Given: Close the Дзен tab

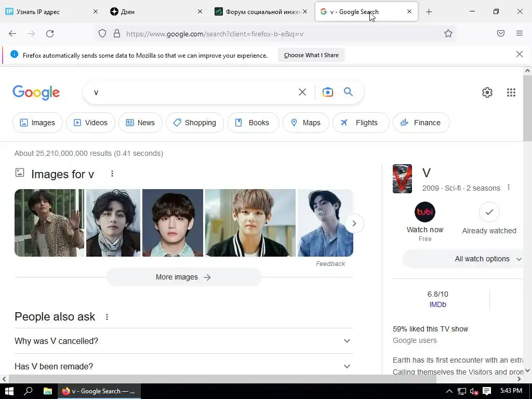Looking at the screenshot, I should point(200,11).
